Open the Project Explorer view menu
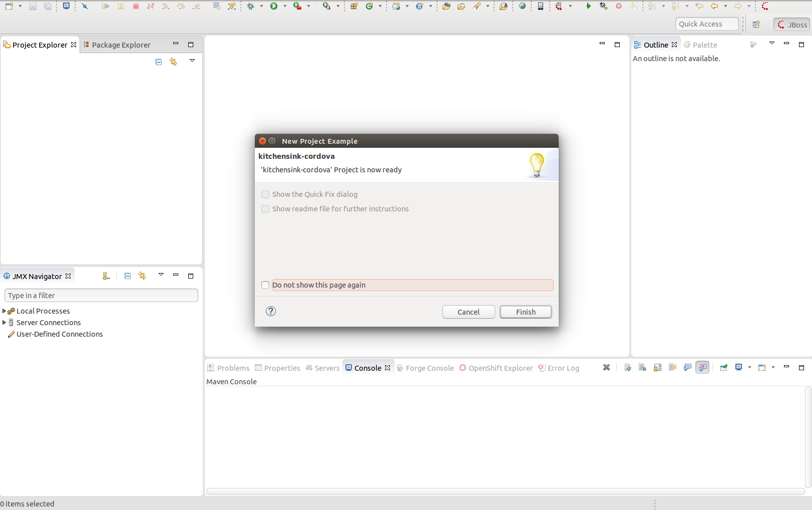Viewport: 812px width, 510px height. [192, 61]
